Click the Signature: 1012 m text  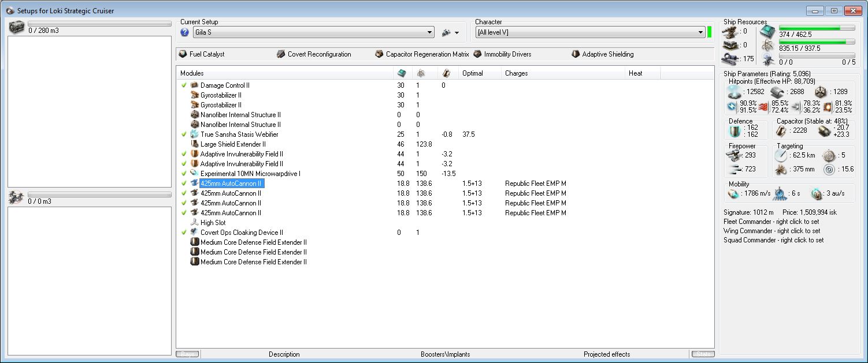pos(748,212)
